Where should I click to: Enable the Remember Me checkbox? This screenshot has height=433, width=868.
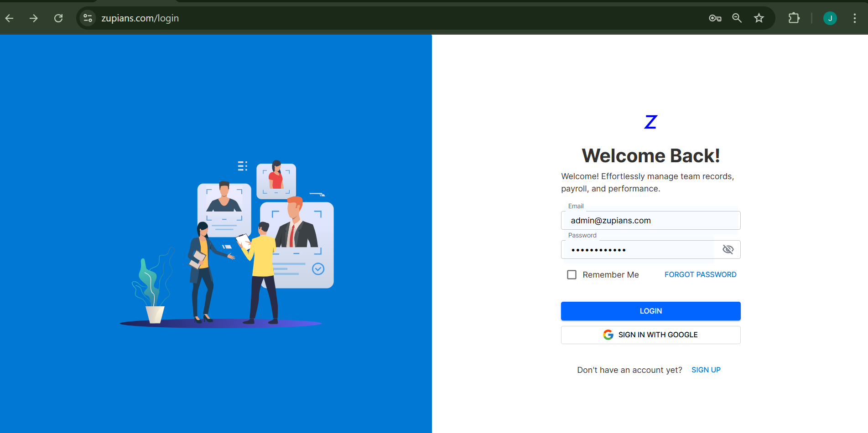[x=572, y=274]
